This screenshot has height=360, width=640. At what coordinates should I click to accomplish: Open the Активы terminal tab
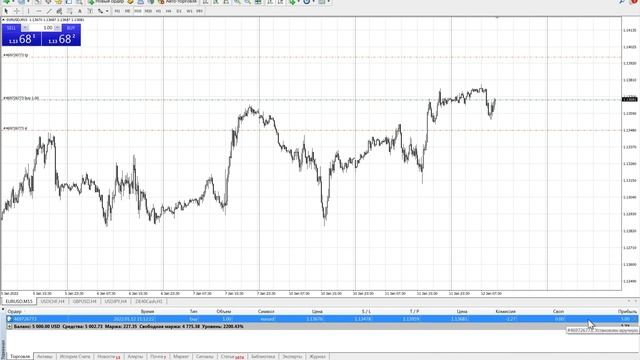click(45, 356)
